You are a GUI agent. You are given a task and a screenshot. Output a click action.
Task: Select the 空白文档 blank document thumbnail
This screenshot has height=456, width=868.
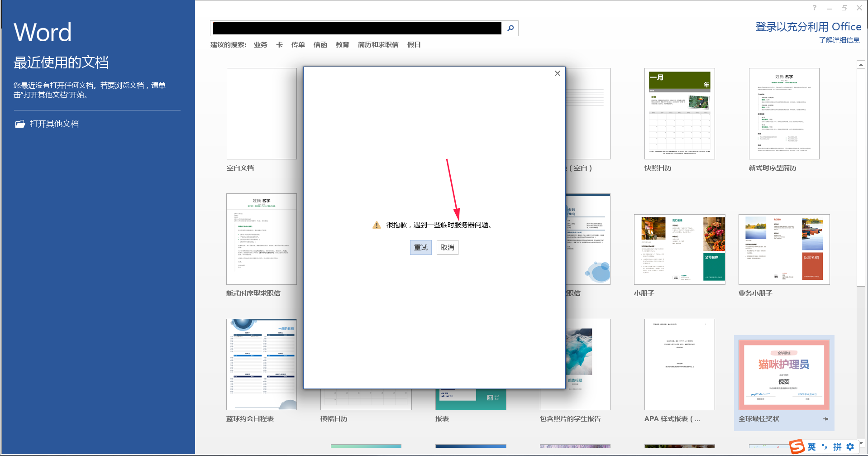tap(262, 114)
